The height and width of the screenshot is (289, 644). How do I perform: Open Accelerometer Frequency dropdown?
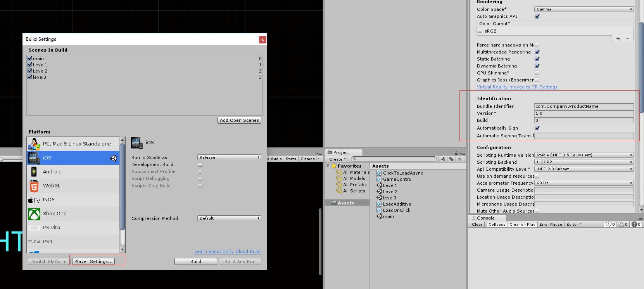pyautogui.click(x=584, y=183)
